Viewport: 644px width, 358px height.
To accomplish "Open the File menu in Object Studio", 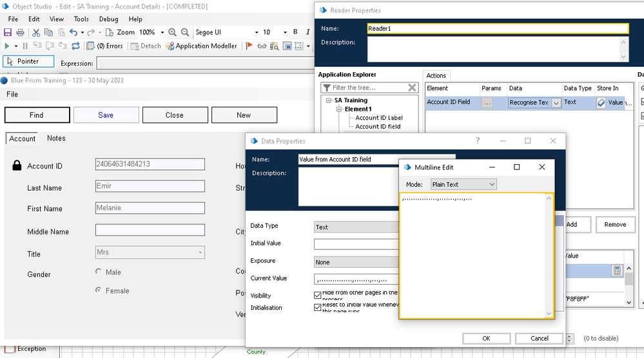I will coord(13,19).
